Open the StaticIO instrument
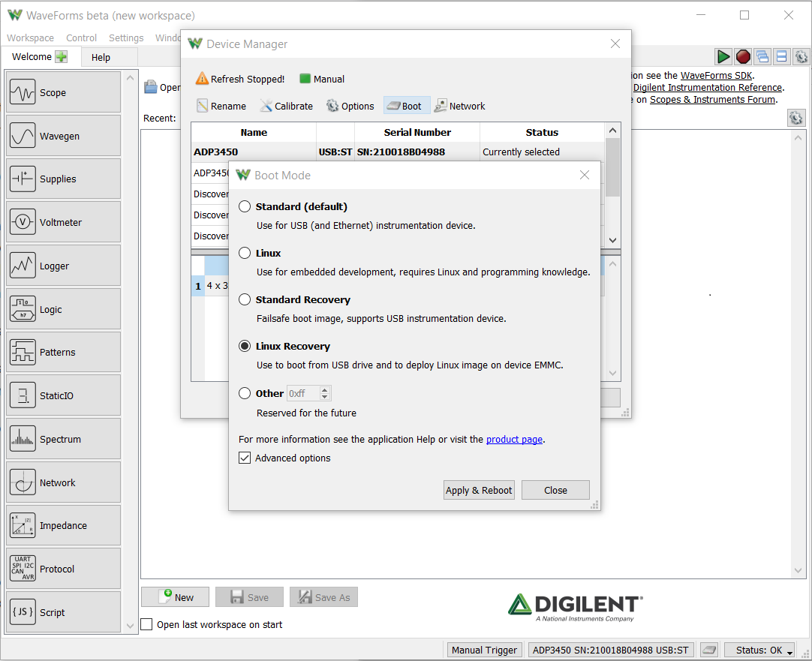 (x=63, y=396)
